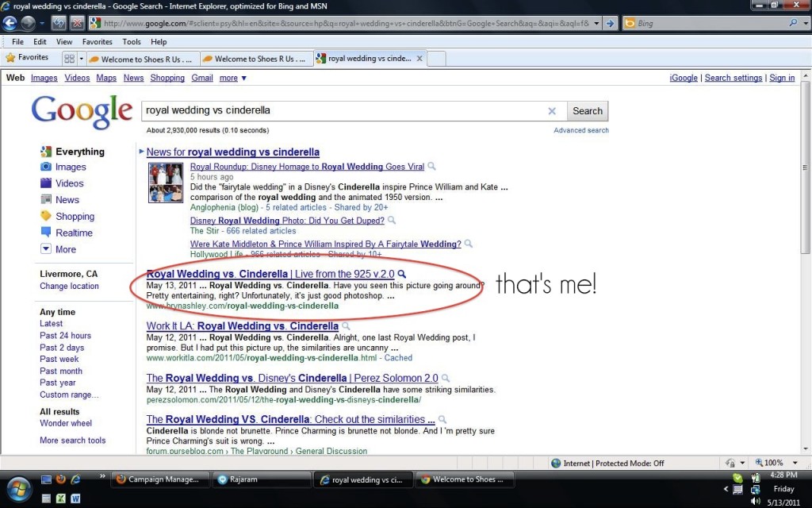This screenshot has height=508, width=812.
Task: Open Windows Start button
Action: 19,490
